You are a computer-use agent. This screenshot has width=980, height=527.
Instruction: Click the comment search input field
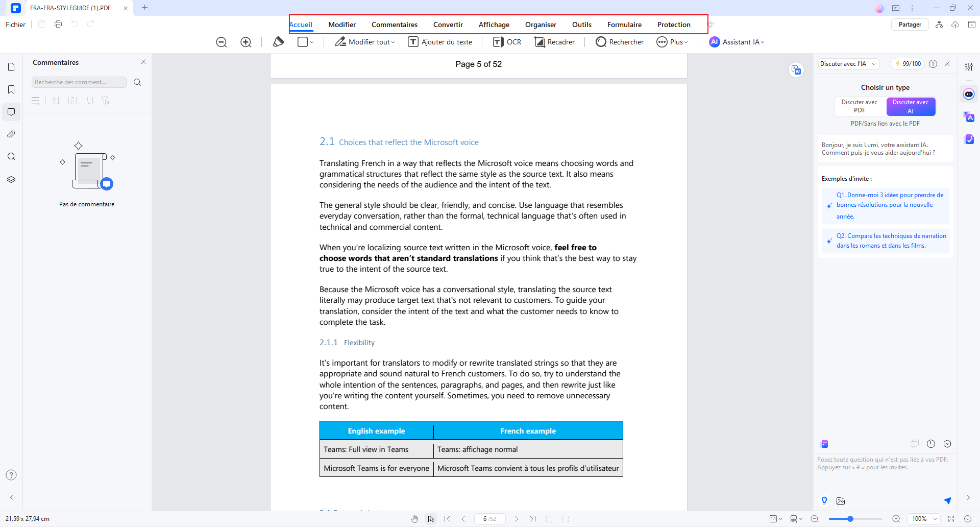[79, 82]
